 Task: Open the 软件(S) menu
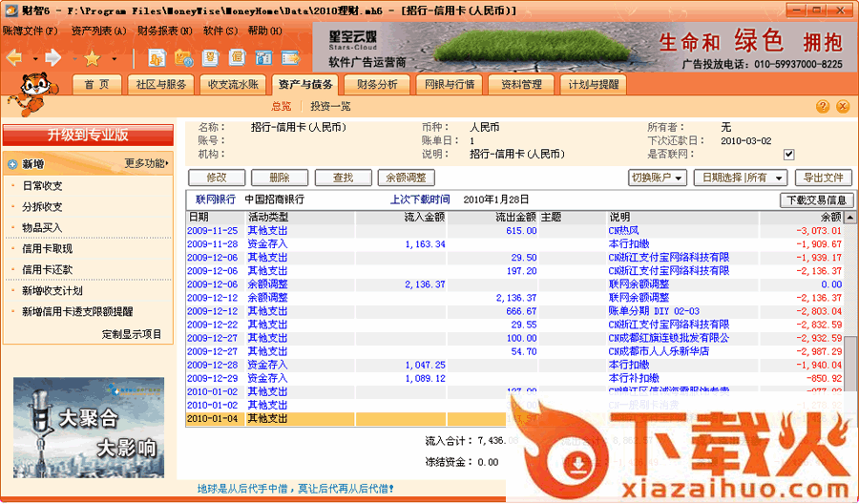220,31
